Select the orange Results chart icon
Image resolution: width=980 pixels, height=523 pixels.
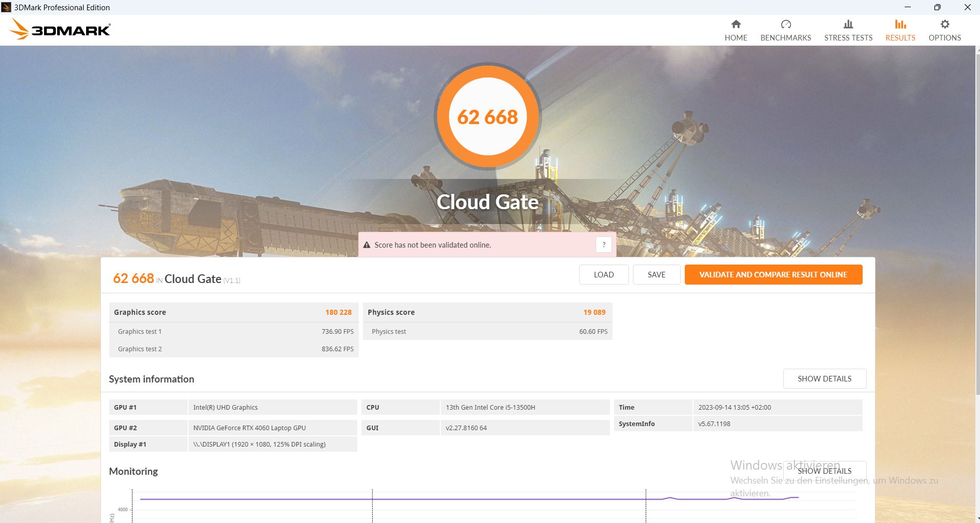(x=900, y=24)
